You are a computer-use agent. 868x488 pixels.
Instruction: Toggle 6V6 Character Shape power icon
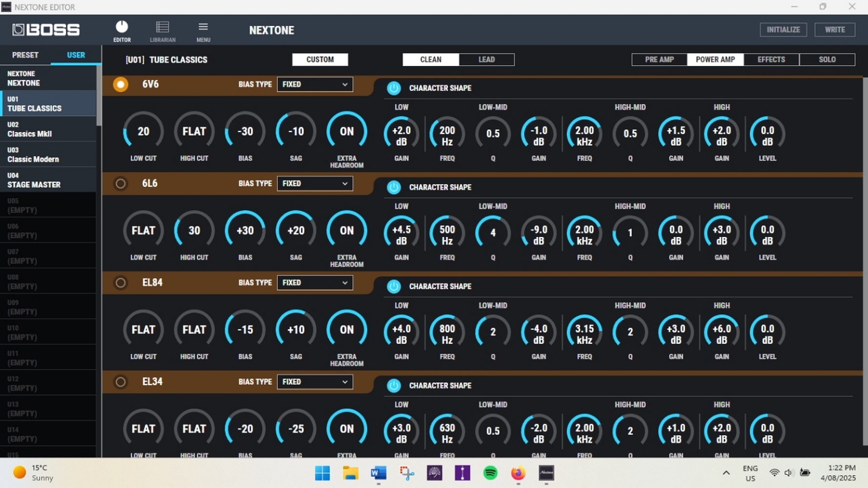click(393, 88)
